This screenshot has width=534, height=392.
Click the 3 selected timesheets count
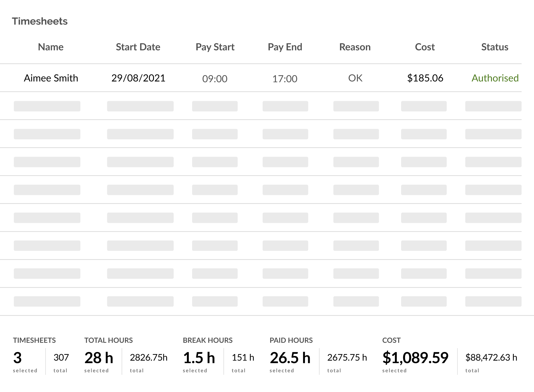pyautogui.click(x=18, y=358)
